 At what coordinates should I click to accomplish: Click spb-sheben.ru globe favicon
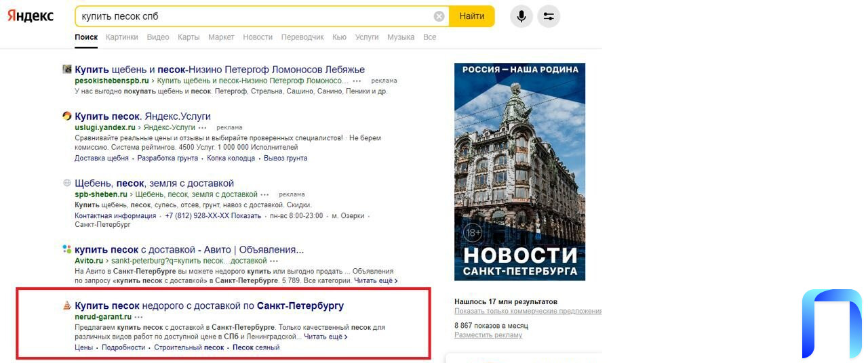pos(67,183)
